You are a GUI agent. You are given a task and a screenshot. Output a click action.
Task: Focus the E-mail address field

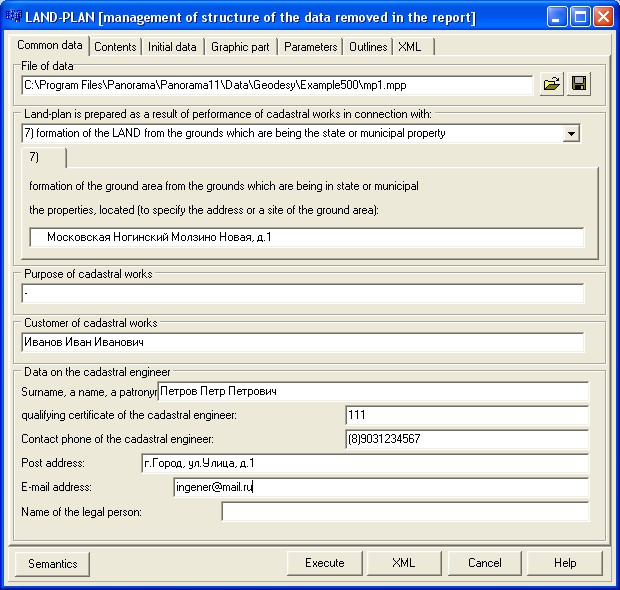pyautogui.click(x=380, y=487)
